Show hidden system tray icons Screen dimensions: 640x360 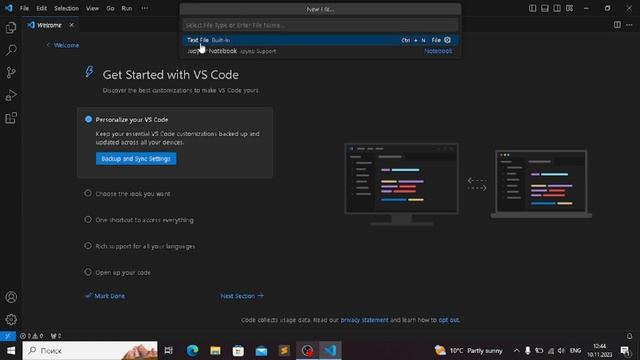516,351
